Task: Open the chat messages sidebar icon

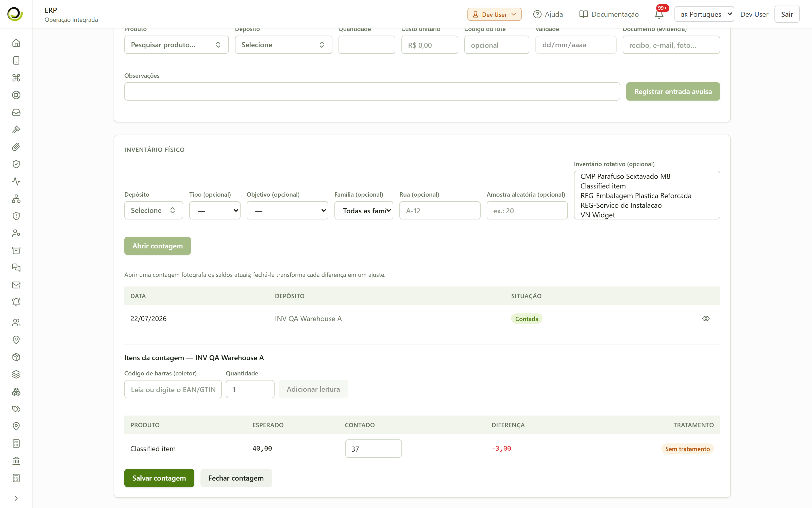Action: click(16, 268)
